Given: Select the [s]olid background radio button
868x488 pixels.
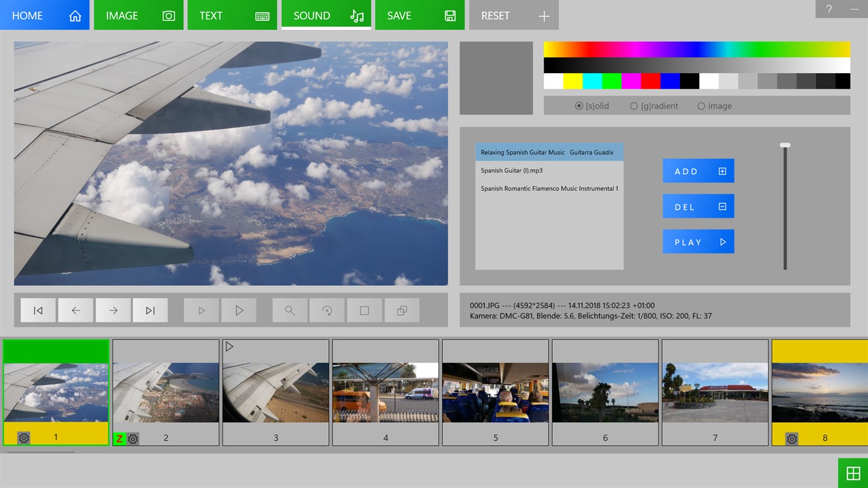Looking at the screenshot, I should (x=579, y=106).
